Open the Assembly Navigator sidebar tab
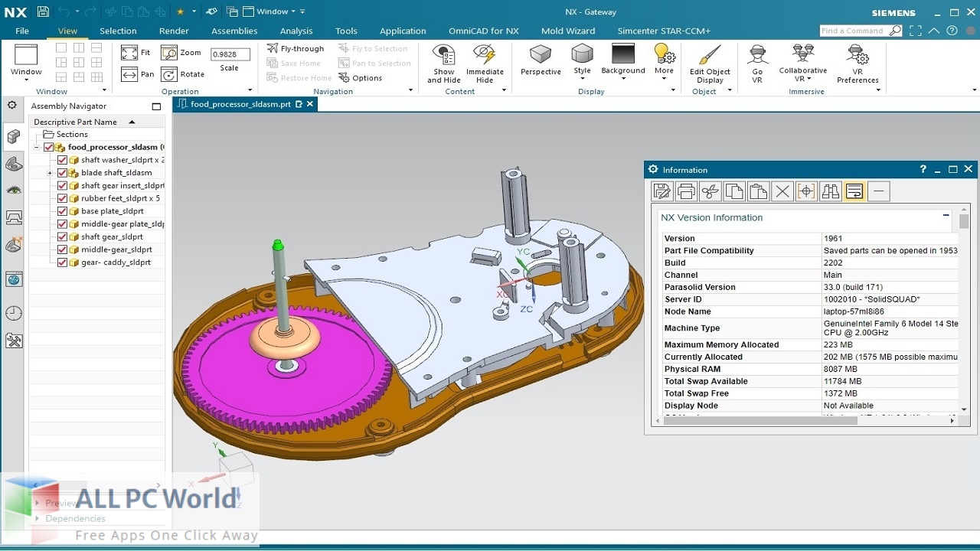Viewport: 980px width, 551px height. tap(13, 136)
